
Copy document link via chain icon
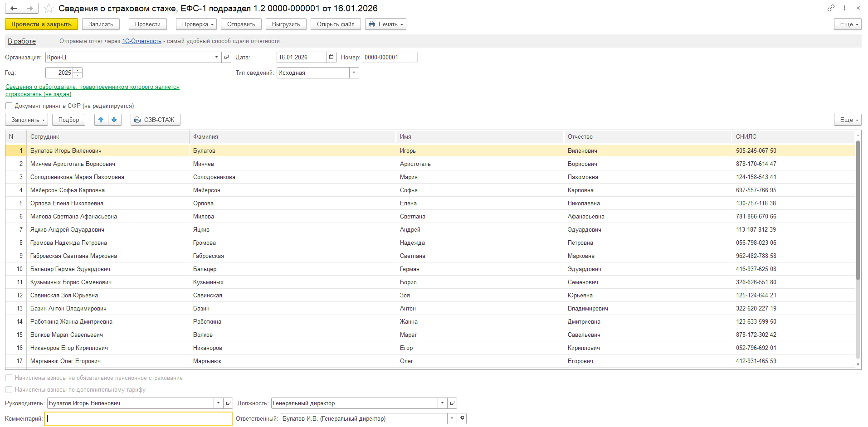pyautogui.click(x=830, y=8)
